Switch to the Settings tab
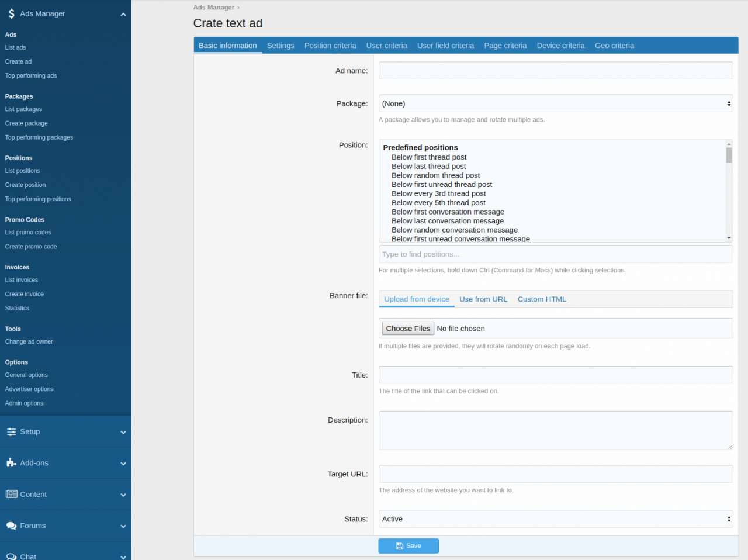Viewport: 748px width, 560px height. 280,45
